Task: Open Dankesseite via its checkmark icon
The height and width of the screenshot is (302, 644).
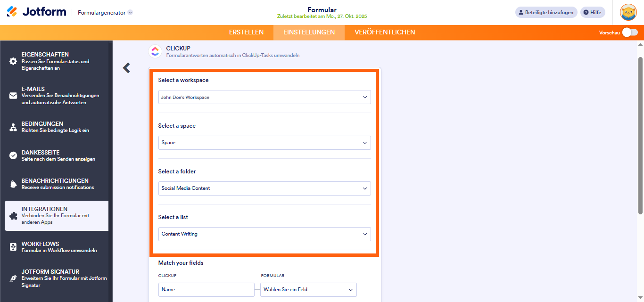Action: [x=13, y=155]
